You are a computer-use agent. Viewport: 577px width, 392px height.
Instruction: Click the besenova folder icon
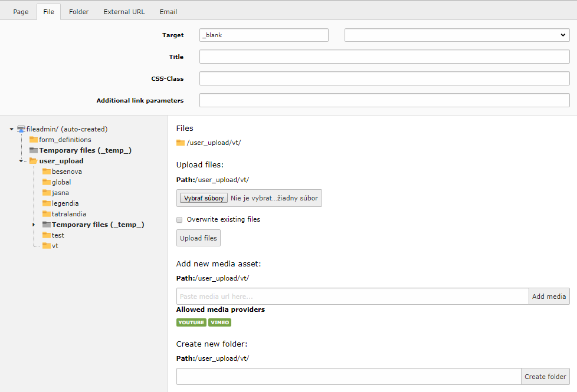(x=47, y=172)
